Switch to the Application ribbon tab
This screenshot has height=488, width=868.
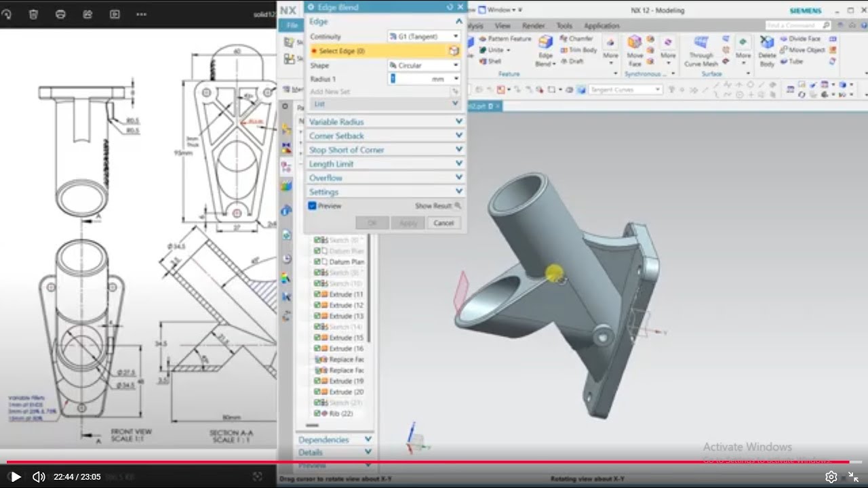(601, 26)
